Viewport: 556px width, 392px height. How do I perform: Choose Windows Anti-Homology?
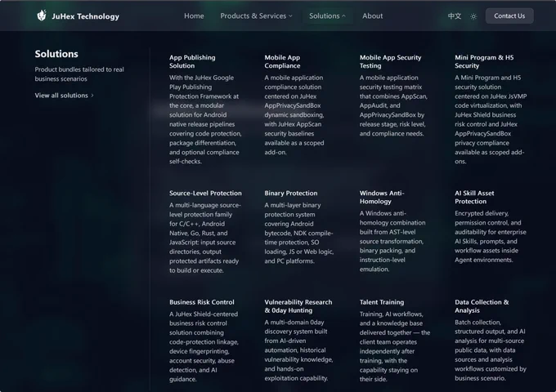coord(382,197)
